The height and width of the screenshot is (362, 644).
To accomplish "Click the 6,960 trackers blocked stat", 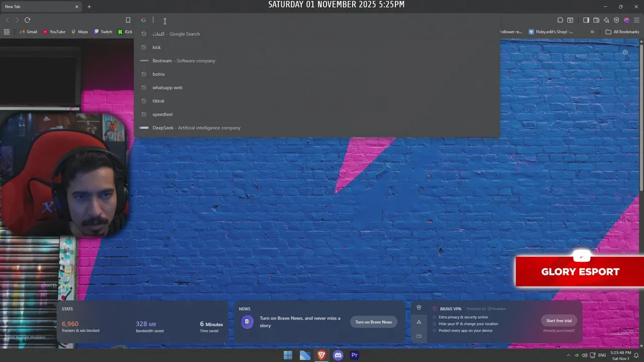I will coord(80,327).
